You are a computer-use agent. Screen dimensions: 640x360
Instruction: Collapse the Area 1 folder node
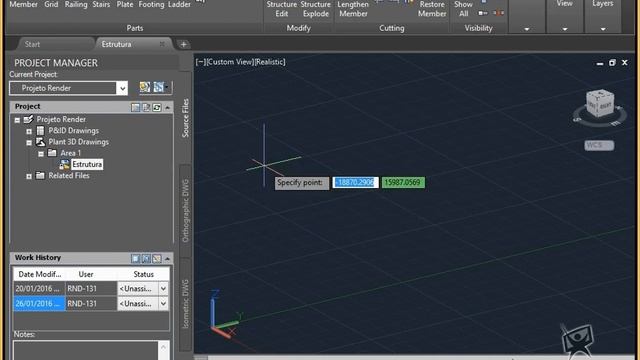pos(41,154)
